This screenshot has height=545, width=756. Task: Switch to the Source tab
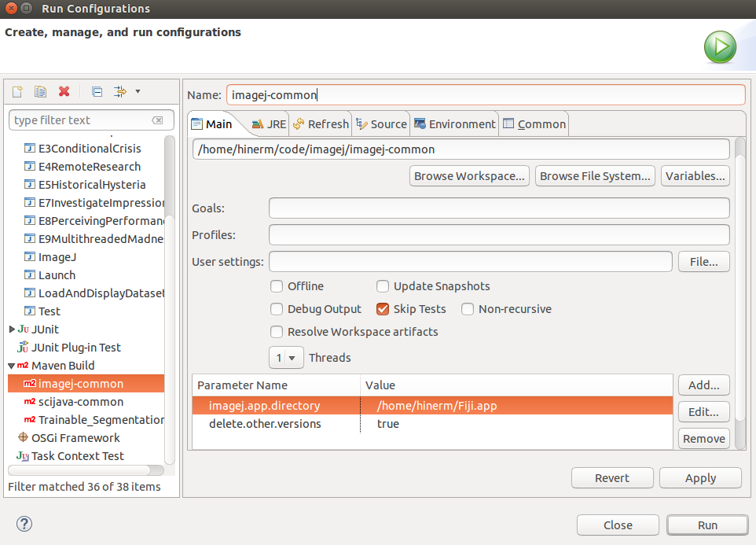(381, 124)
